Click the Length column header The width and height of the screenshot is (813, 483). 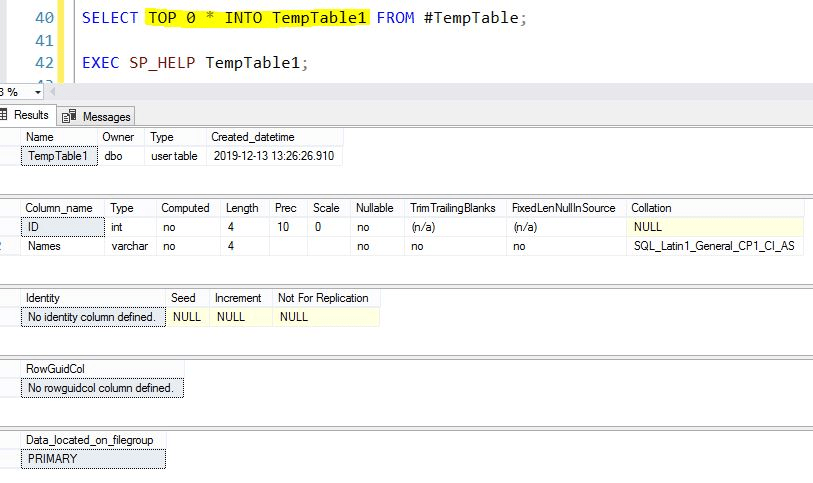point(245,208)
